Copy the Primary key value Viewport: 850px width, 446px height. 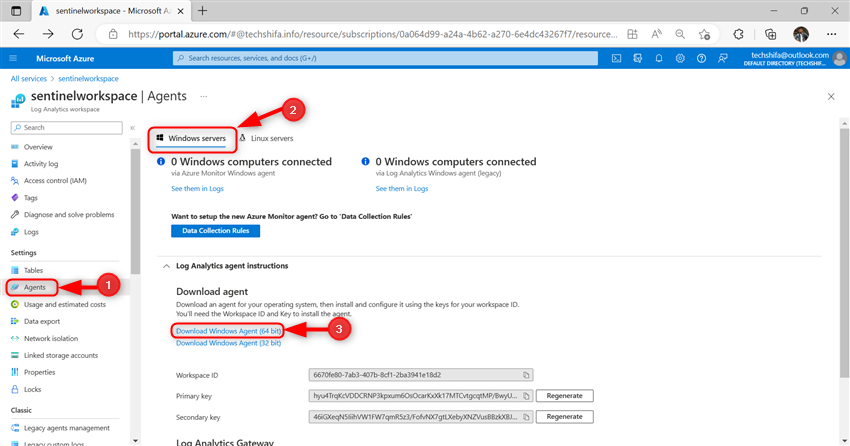(x=526, y=396)
